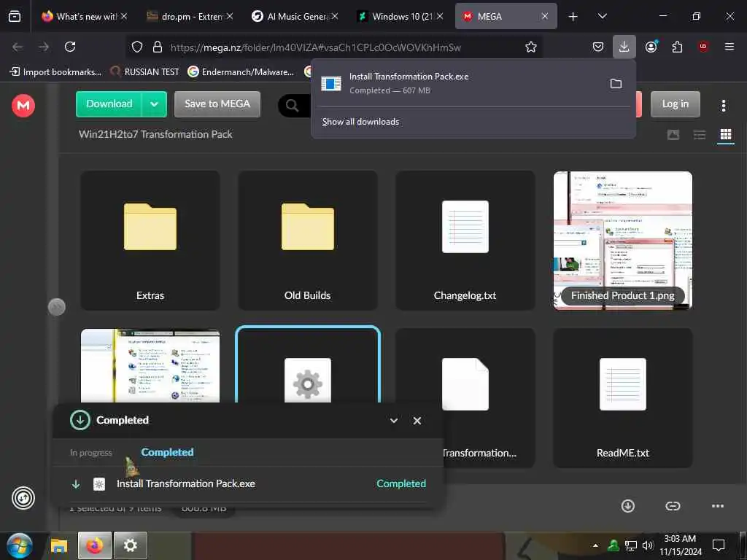This screenshot has width=747, height=560.
Task: Open containing folder for downloaded exe
Action: (616, 84)
